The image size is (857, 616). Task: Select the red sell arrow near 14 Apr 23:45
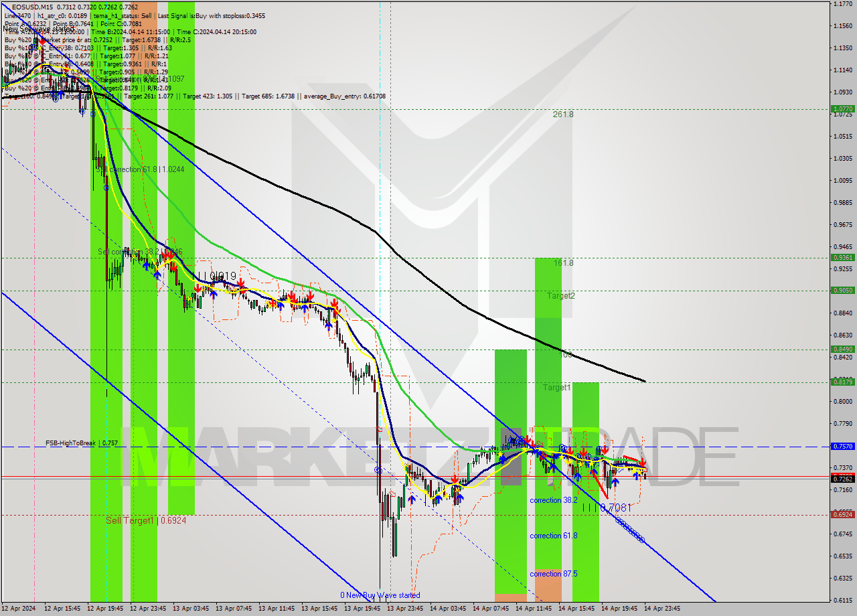642,463
